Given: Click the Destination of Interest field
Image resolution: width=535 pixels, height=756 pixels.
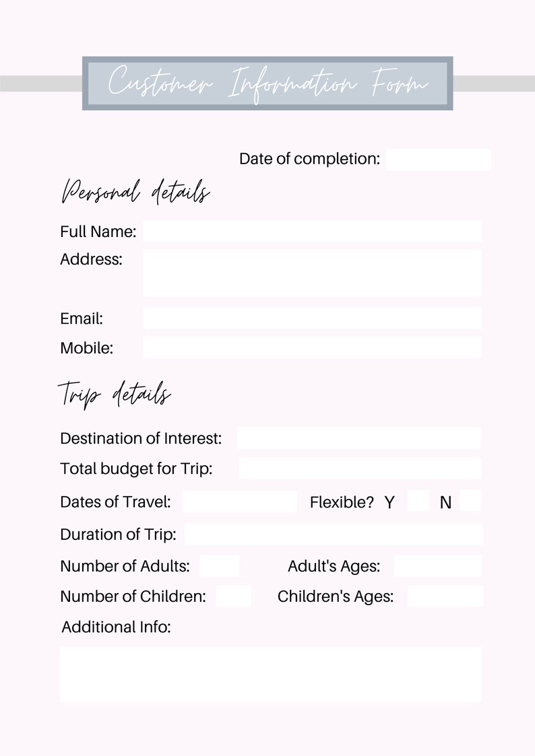Looking at the screenshot, I should pos(359,438).
